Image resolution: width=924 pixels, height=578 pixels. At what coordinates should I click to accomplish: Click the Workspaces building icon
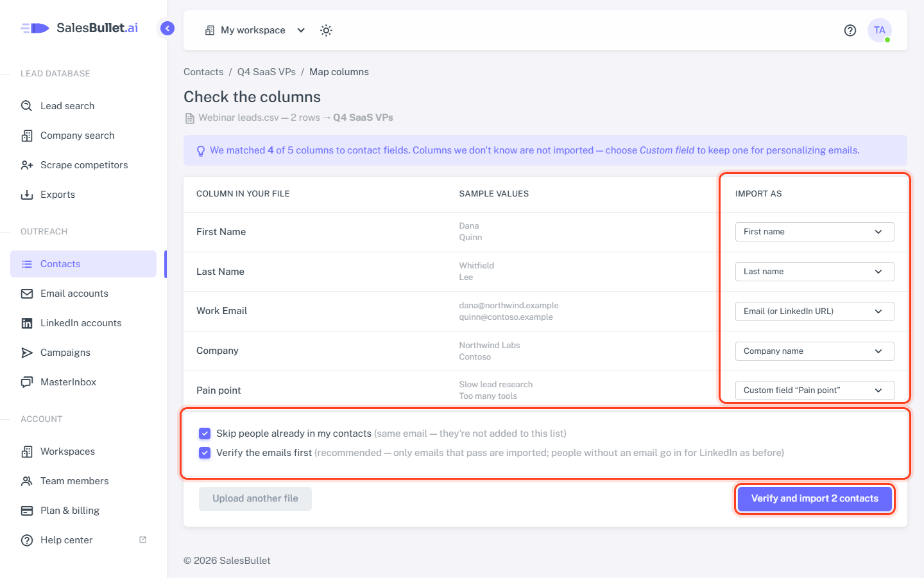pos(27,451)
